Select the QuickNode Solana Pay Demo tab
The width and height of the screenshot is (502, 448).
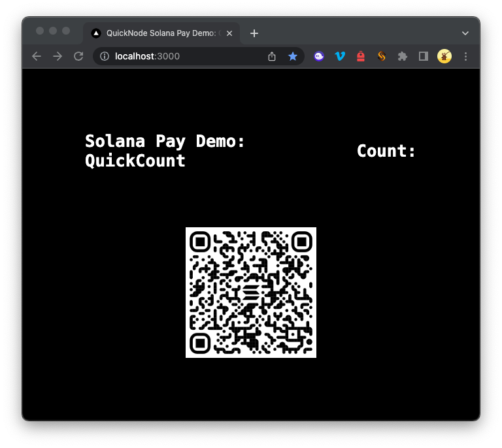click(161, 33)
